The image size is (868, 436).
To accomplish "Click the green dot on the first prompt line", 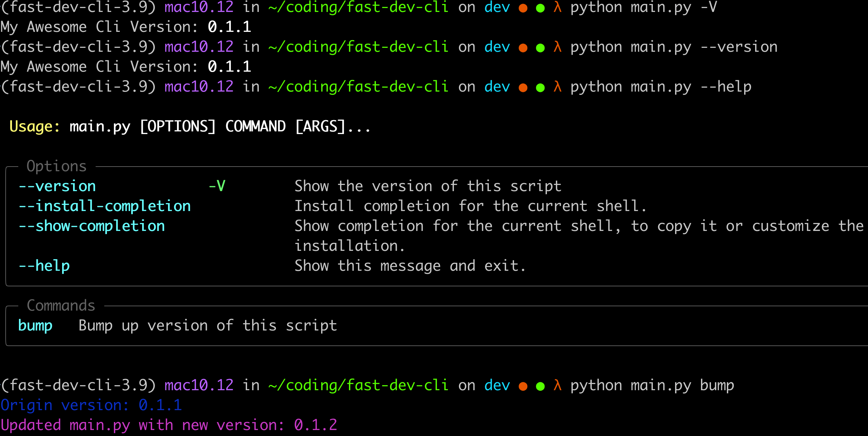I will pos(540,8).
